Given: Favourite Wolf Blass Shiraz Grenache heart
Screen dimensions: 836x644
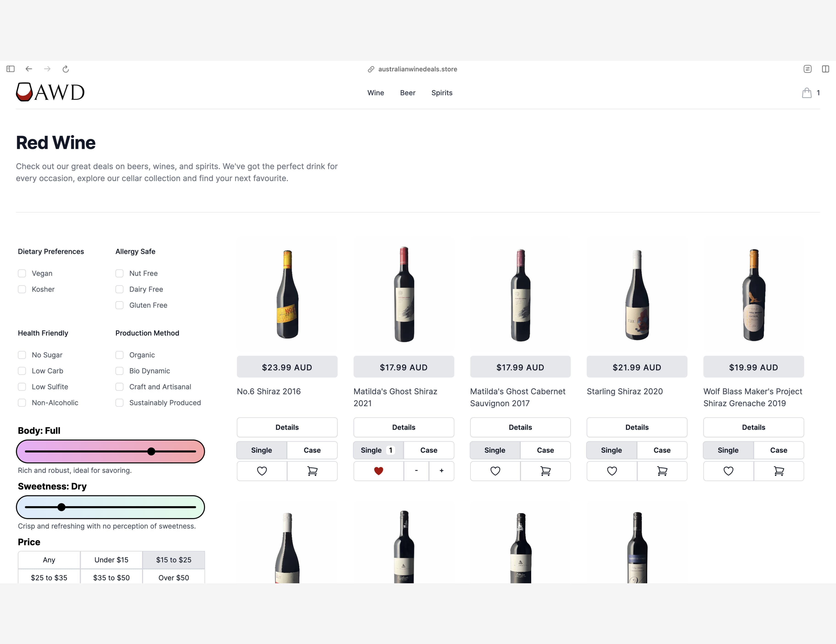Looking at the screenshot, I should (x=729, y=471).
